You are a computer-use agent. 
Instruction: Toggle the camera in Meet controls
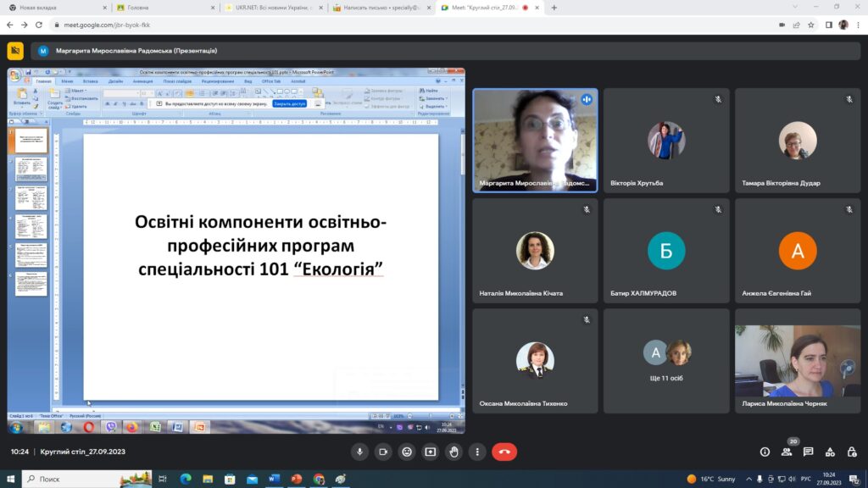383,452
